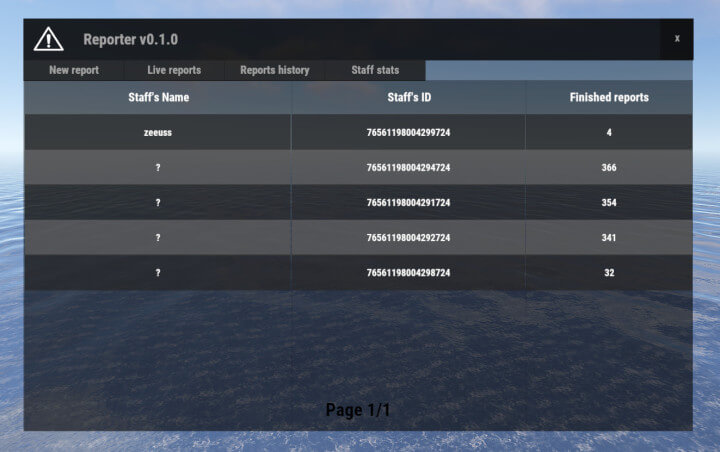The height and width of the screenshot is (452, 720).
Task: Click the 366 finished reports cell
Action: (609, 167)
